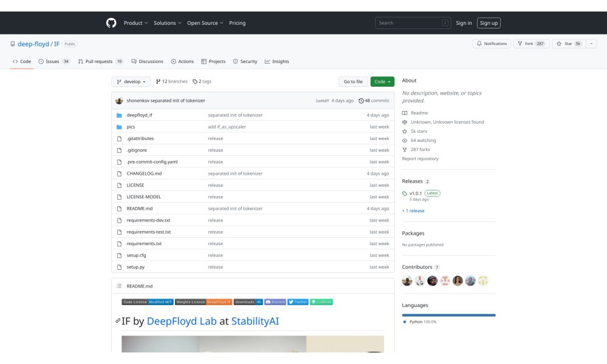Switch to the Code tab
Screen dimensions: 607x364
click(22, 61)
